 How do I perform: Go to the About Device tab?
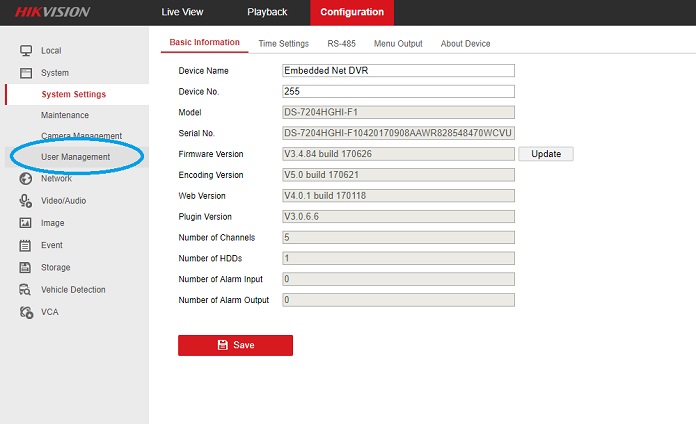465,44
